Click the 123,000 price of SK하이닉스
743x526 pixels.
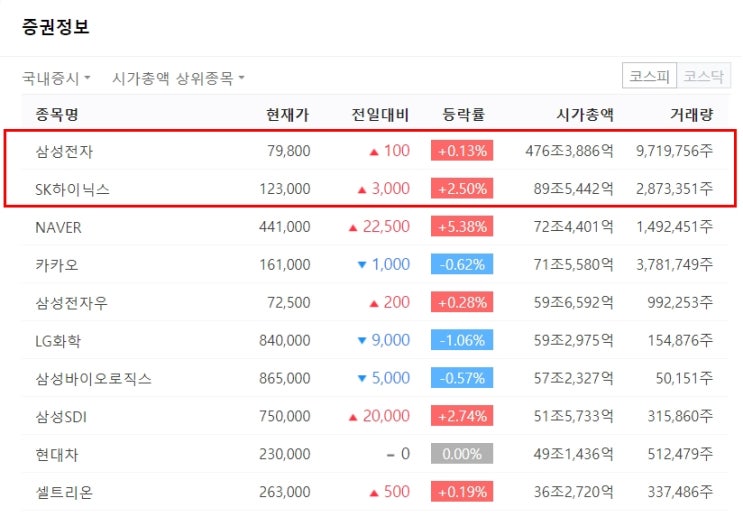click(285, 189)
